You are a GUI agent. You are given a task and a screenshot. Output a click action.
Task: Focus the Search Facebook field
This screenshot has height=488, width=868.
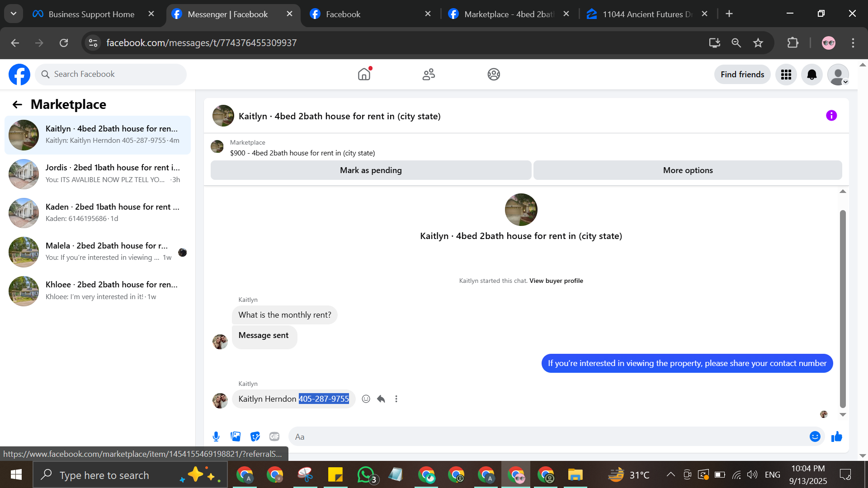click(x=111, y=74)
